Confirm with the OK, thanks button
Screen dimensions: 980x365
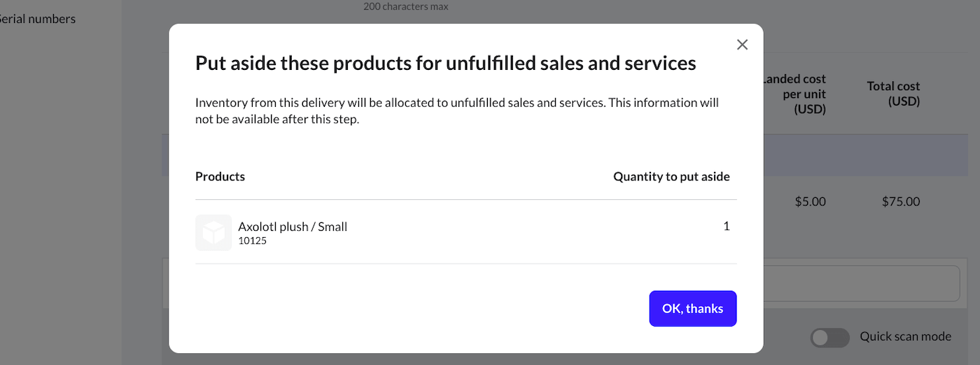click(693, 308)
